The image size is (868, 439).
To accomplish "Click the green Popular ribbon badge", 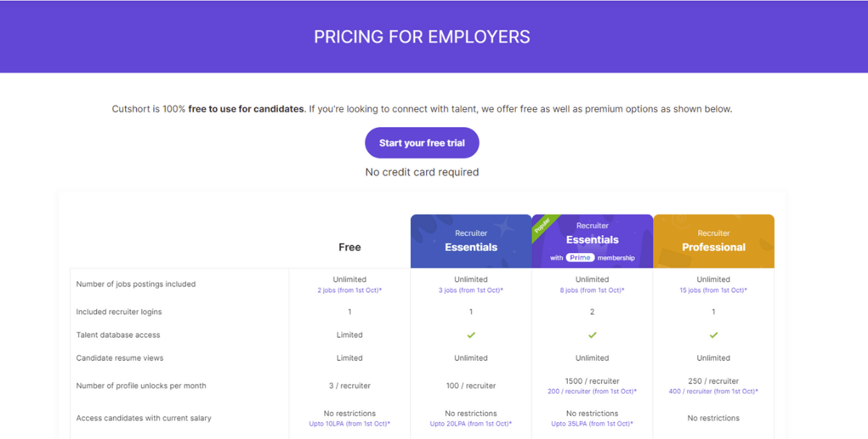I will coord(543,225).
